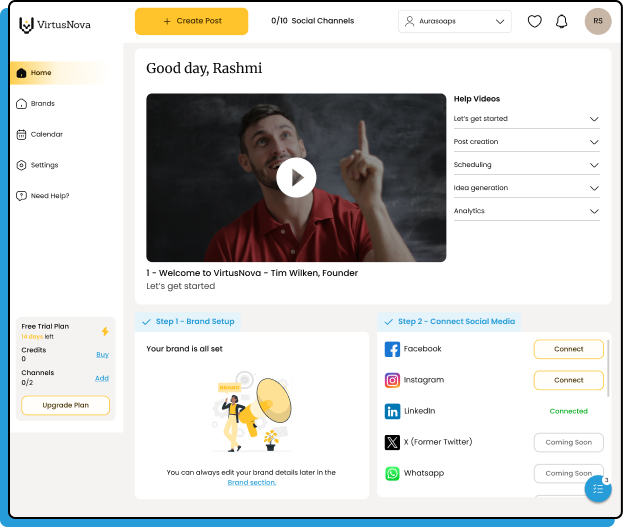
Task: Click the Upgrade Plan button
Action: (x=65, y=405)
